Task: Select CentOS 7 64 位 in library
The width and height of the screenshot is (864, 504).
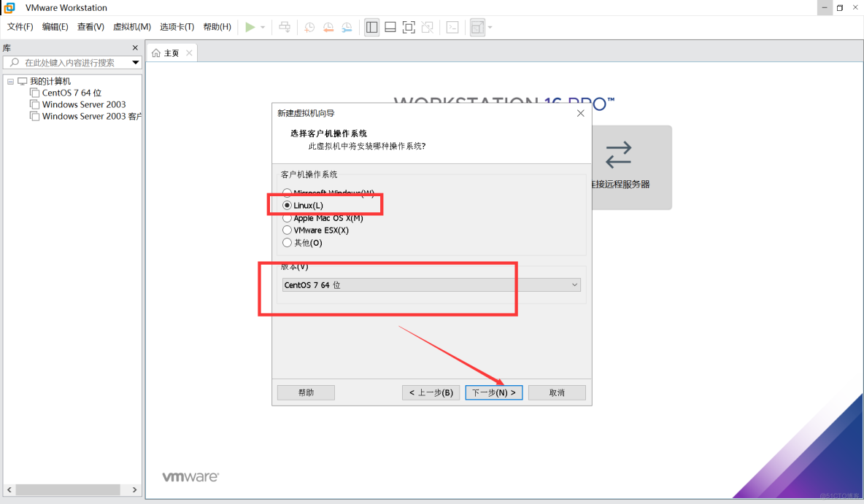Action: click(x=72, y=93)
